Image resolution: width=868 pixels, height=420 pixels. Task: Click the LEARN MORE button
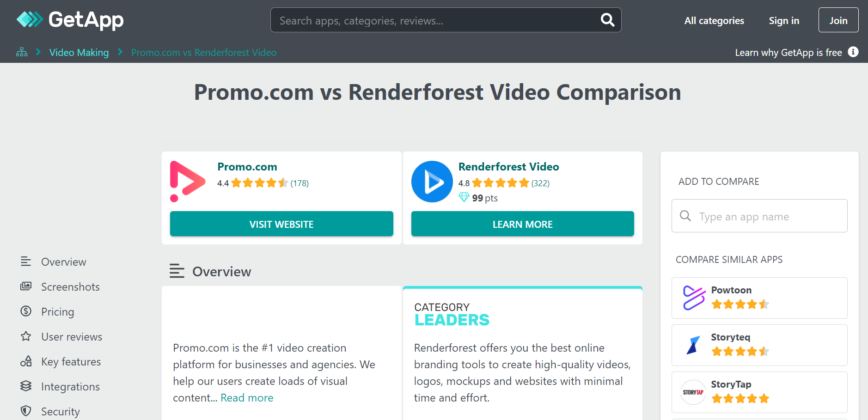(x=523, y=224)
